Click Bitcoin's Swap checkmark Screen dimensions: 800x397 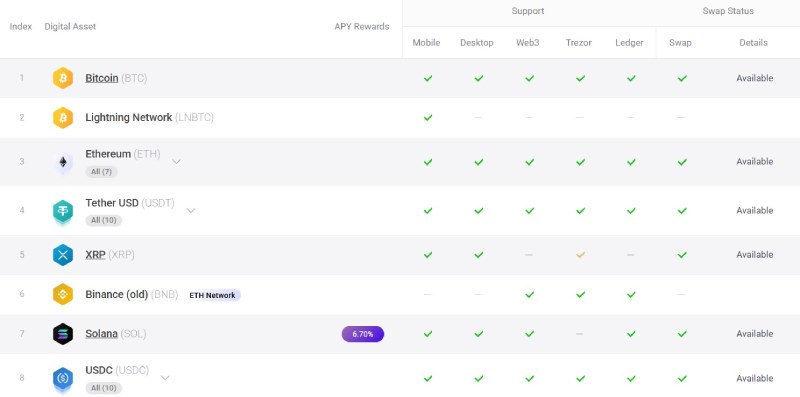point(682,78)
